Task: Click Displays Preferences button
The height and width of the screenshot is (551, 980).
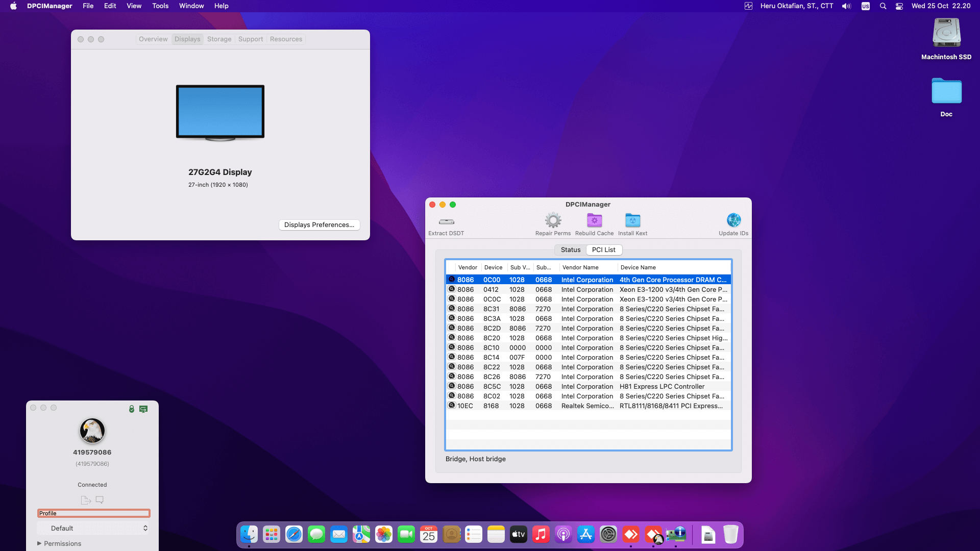Action: pyautogui.click(x=319, y=224)
